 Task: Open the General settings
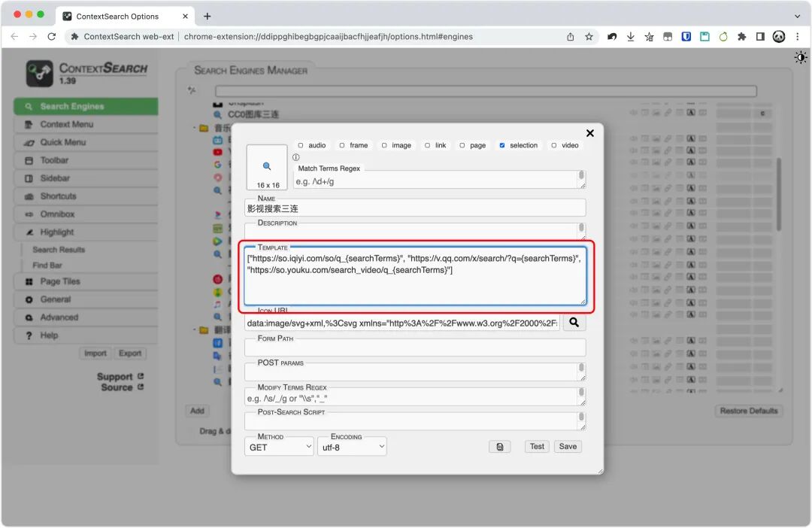tap(86, 299)
